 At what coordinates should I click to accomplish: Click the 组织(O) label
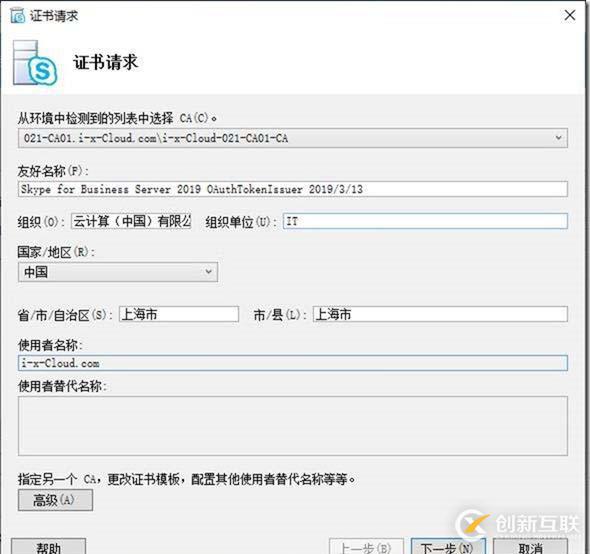pyautogui.click(x=41, y=222)
